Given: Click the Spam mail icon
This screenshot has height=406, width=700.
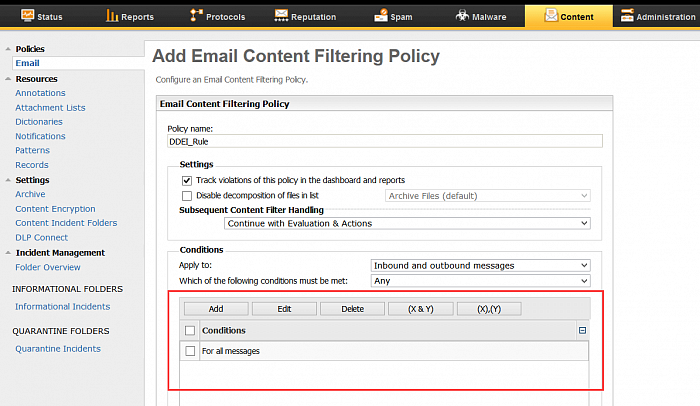Looking at the screenshot, I should [381, 16].
